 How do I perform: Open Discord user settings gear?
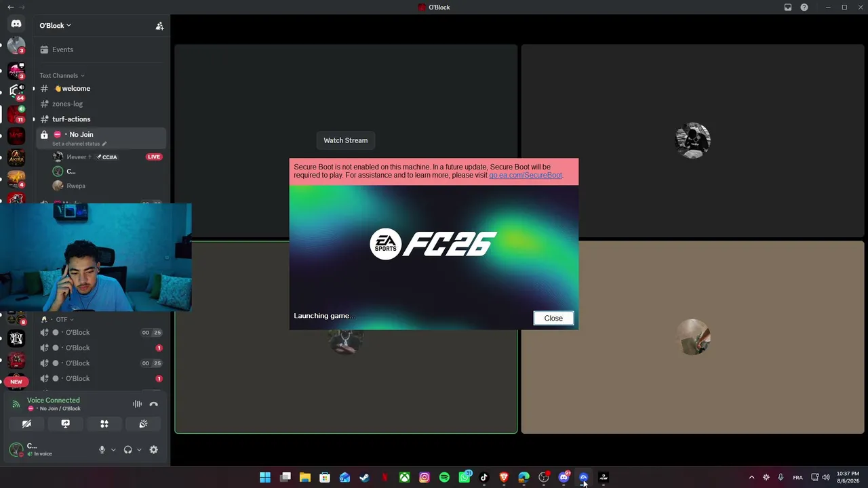click(x=154, y=449)
